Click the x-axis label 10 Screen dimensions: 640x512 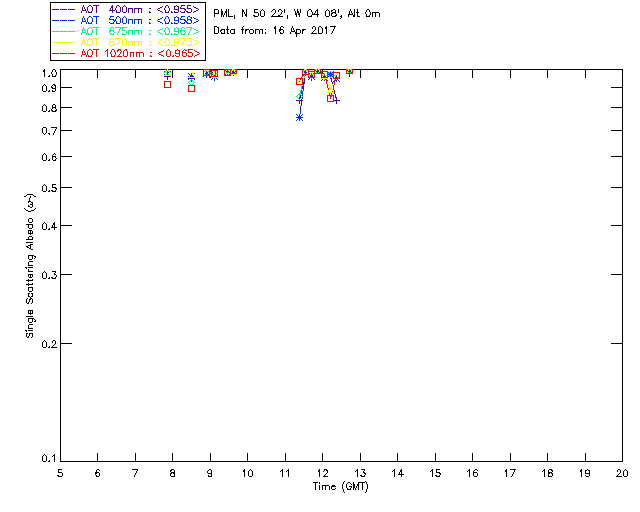tap(248, 473)
